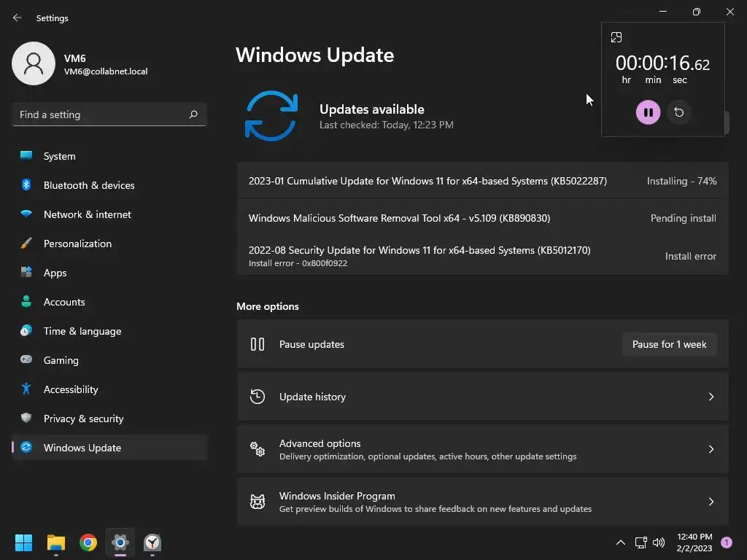747x560 pixels.
Task: Click the Install error status text
Action: click(x=690, y=256)
